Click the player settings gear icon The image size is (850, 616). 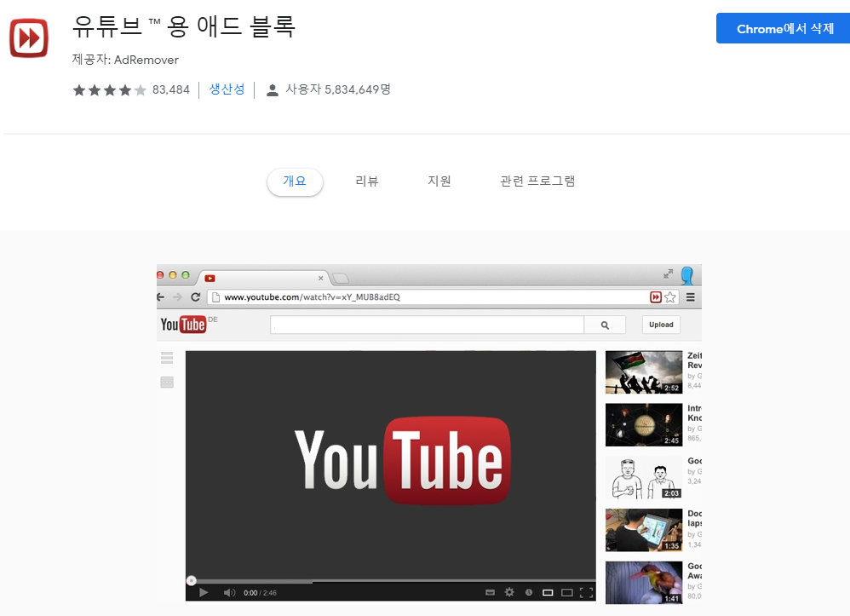[509, 592]
